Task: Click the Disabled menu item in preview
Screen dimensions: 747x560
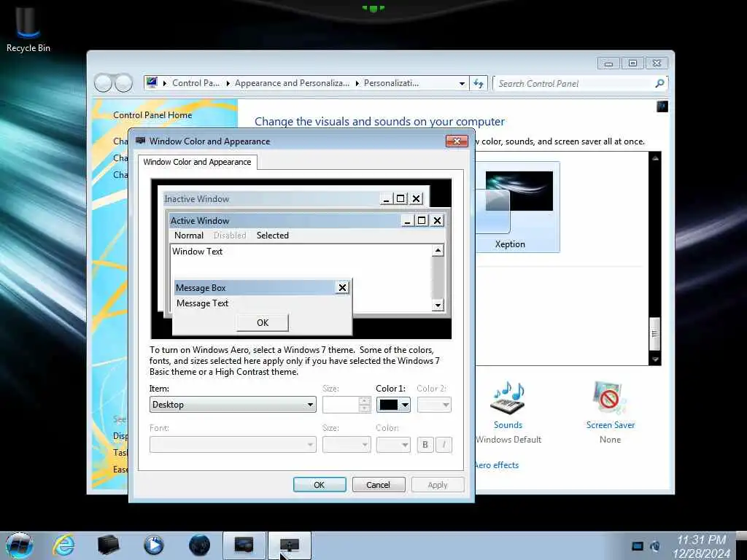Action: [x=230, y=236]
